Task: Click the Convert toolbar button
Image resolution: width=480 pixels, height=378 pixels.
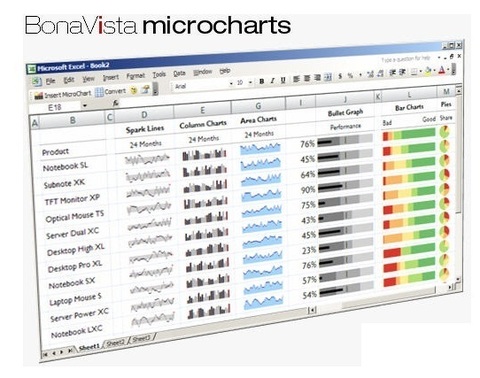Action: coord(110,91)
